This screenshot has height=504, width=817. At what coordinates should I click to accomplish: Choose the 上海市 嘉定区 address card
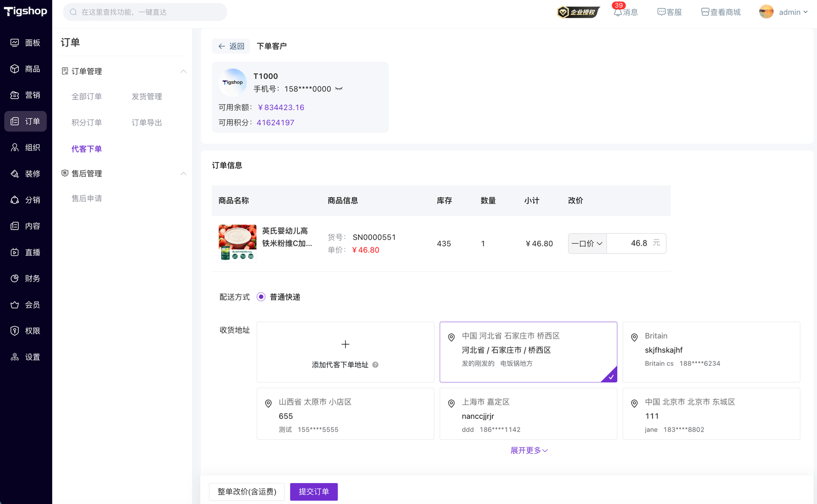pyautogui.click(x=528, y=414)
